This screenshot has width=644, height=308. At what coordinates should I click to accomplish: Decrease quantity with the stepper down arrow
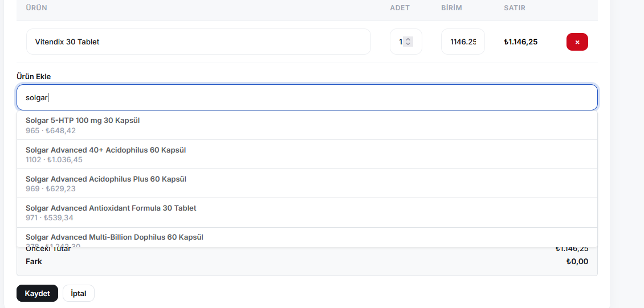click(x=408, y=44)
